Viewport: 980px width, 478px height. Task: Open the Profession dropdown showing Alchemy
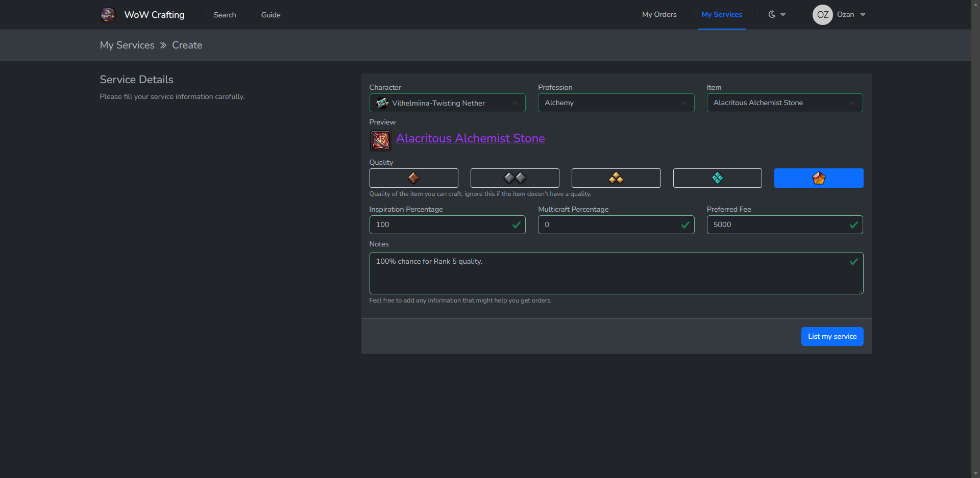click(616, 103)
